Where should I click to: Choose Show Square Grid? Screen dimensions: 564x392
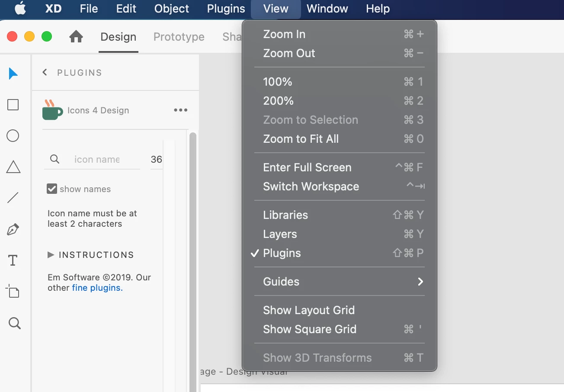pyautogui.click(x=340, y=329)
